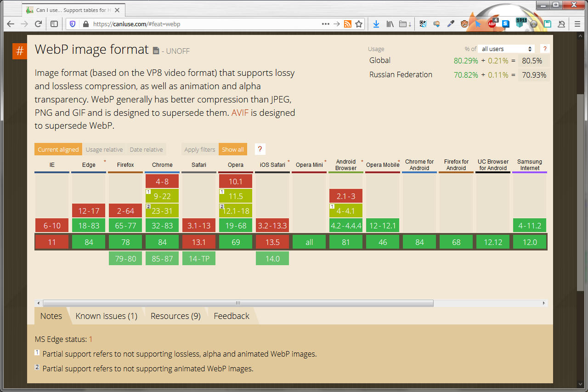Click the Firefox column header
This screenshot has height=392, width=588.
(x=125, y=165)
